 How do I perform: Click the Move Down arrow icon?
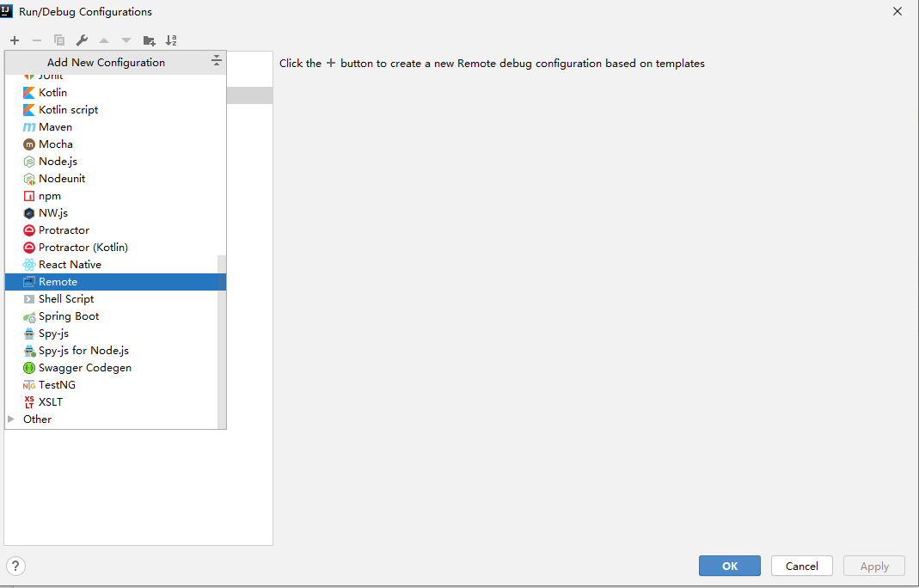click(126, 40)
